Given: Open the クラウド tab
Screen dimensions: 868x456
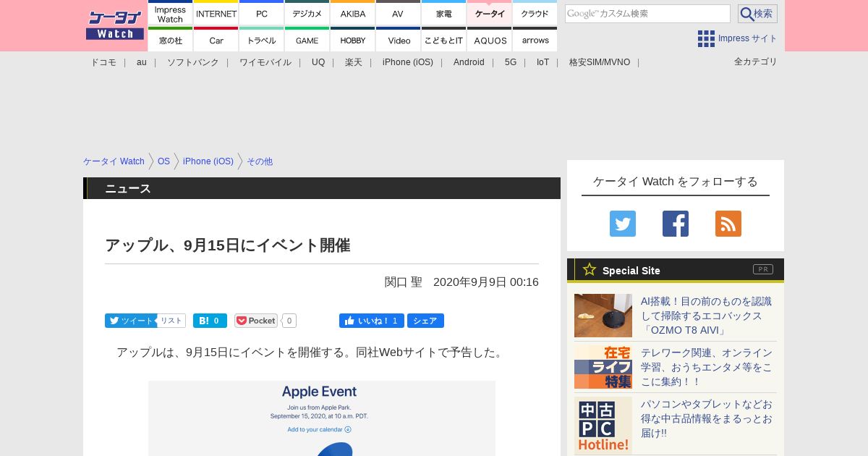Looking at the screenshot, I should tap(535, 13).
